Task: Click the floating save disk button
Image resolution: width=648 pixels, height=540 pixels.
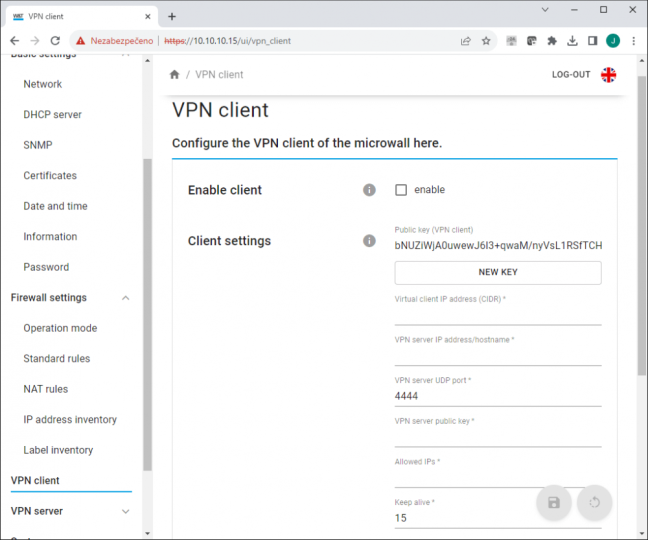Action: [x=553, y=502]
